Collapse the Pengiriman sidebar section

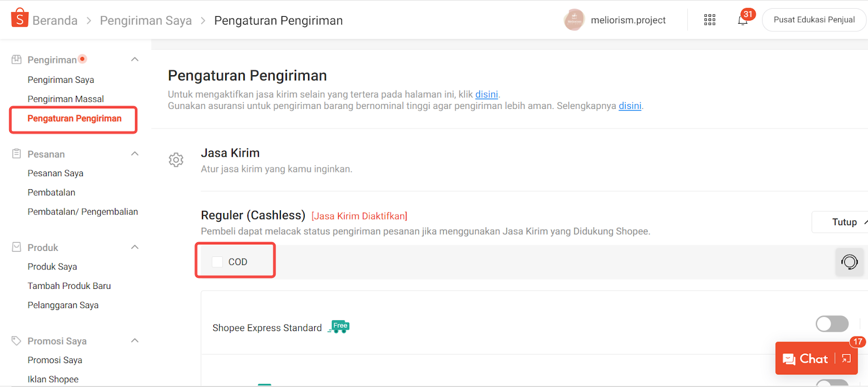tap(135, 59)
